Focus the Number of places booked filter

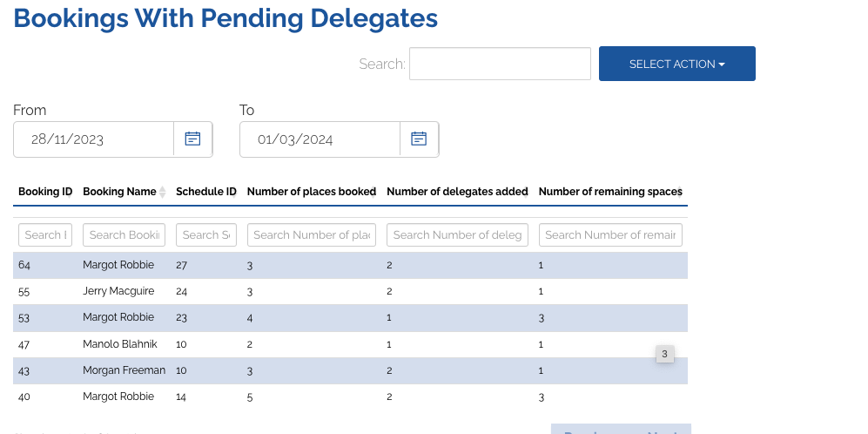[311, 234]
